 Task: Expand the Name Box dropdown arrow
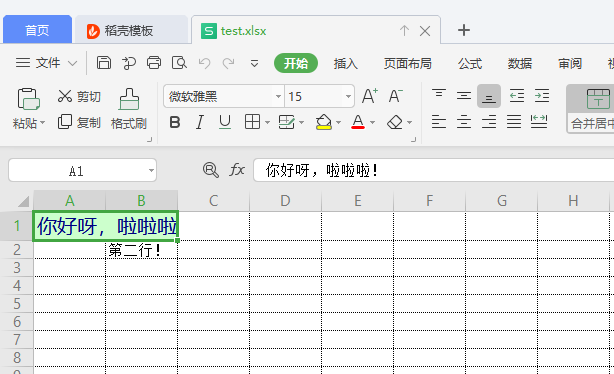(x=151, y=170)
